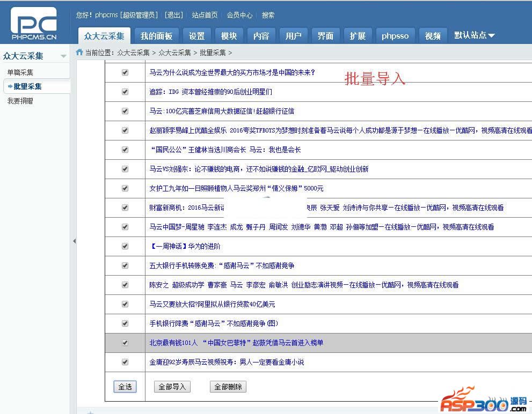The width and height of the screenshot is (532, 414).
Task: Toggle checkbox for 追踪：IDG 资本 row
Action: [125, 92]
